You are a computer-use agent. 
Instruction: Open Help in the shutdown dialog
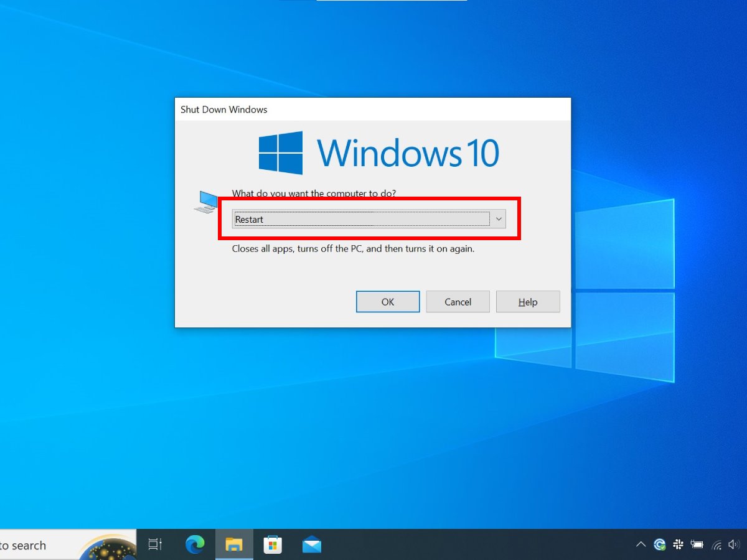point(528,302)
